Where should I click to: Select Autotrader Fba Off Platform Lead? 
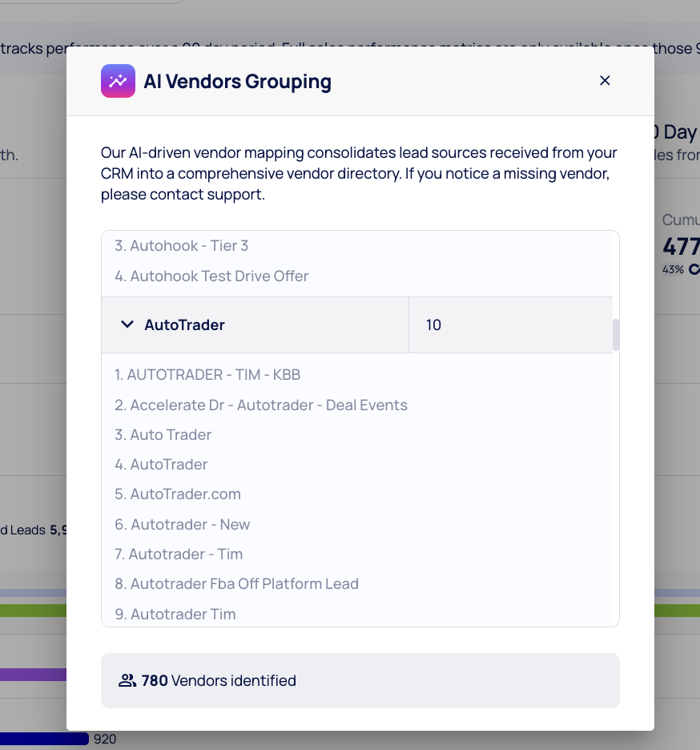click(x=236, y=583)
